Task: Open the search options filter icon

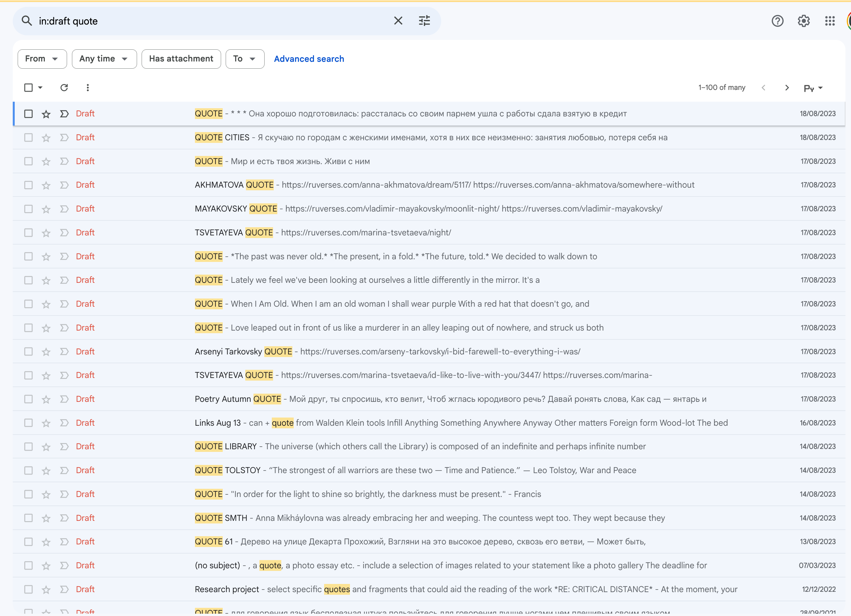Action: pos(425,21)
